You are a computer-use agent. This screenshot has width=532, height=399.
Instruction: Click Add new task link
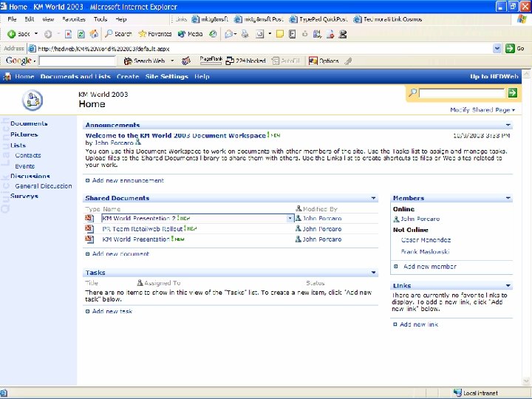coord(112,311)
